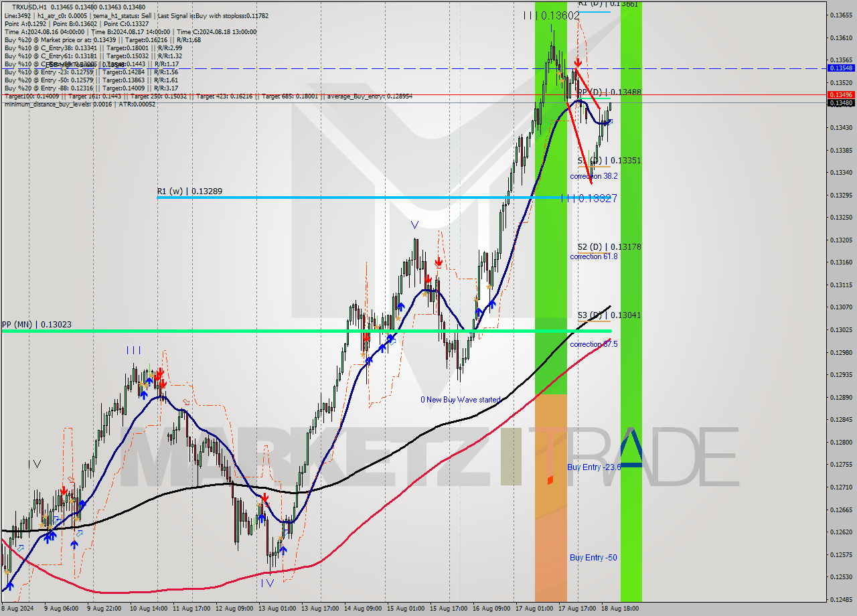The height and width of the screenshot is (616, 857).
Task: Select the 'S2 (D) | 0.13178' support label
Action: (x=609, y=247)
